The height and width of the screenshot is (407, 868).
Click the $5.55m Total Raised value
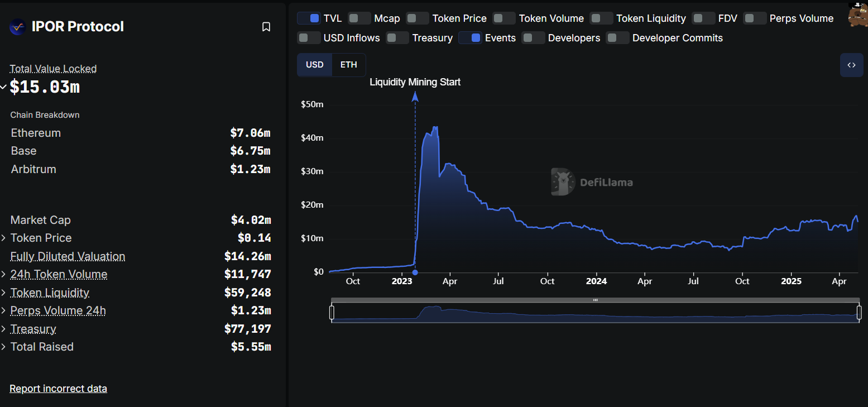tap(251, 347)
